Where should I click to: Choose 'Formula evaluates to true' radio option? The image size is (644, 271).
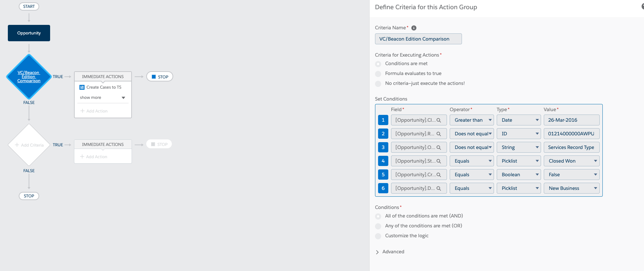point(378,74)
